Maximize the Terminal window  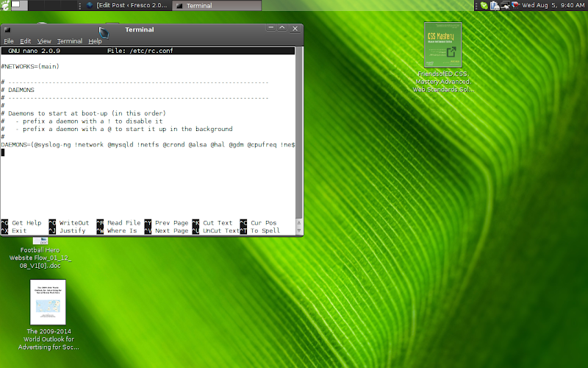point(282,28)
